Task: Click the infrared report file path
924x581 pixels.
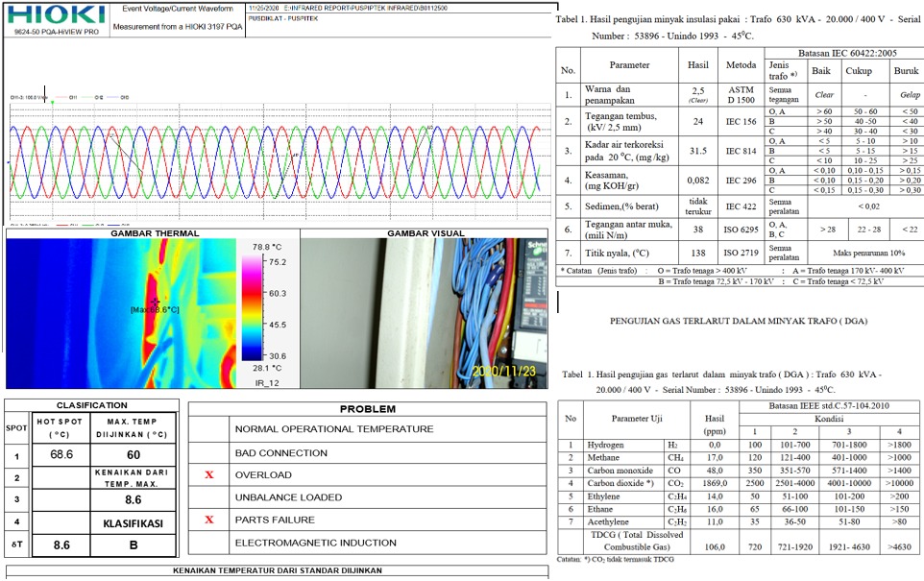Action: (357, 8)
